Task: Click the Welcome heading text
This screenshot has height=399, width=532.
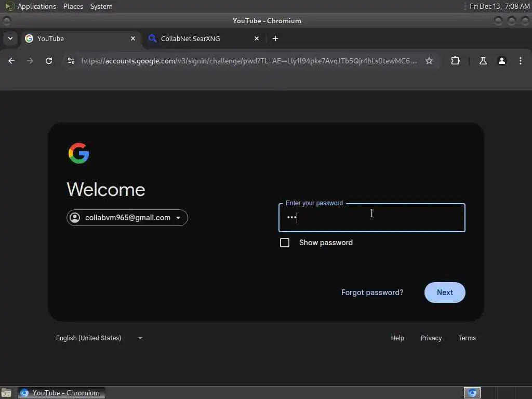Action: [106, 189]
